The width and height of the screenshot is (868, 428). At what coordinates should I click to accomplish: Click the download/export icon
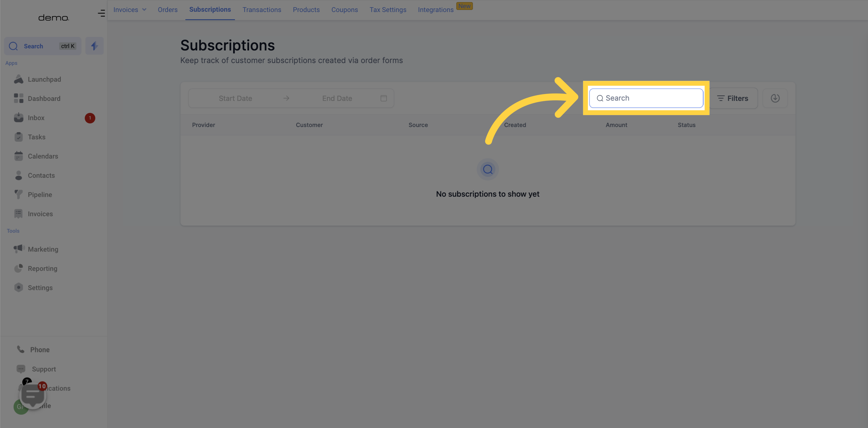click(x=775, y=98)
